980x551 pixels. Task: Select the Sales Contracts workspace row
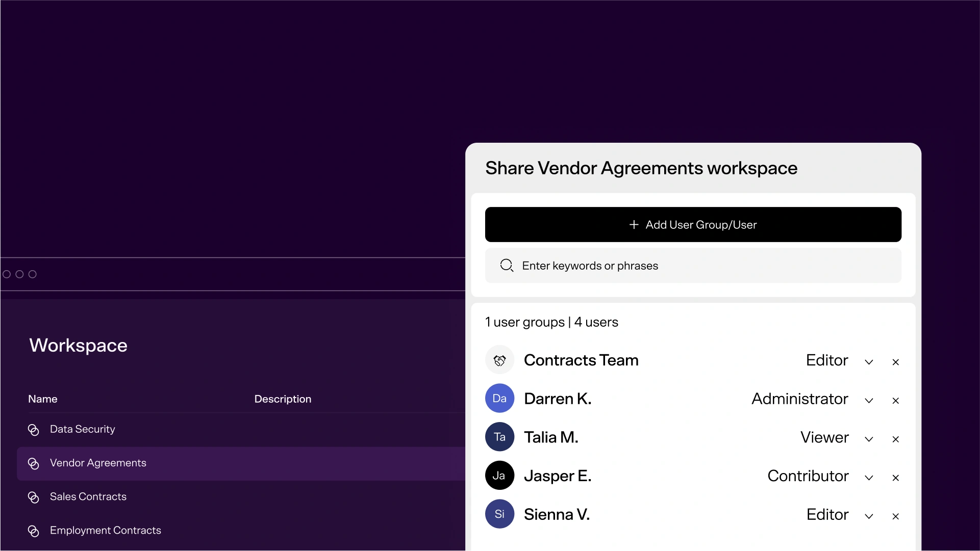[x=88, y=497]
